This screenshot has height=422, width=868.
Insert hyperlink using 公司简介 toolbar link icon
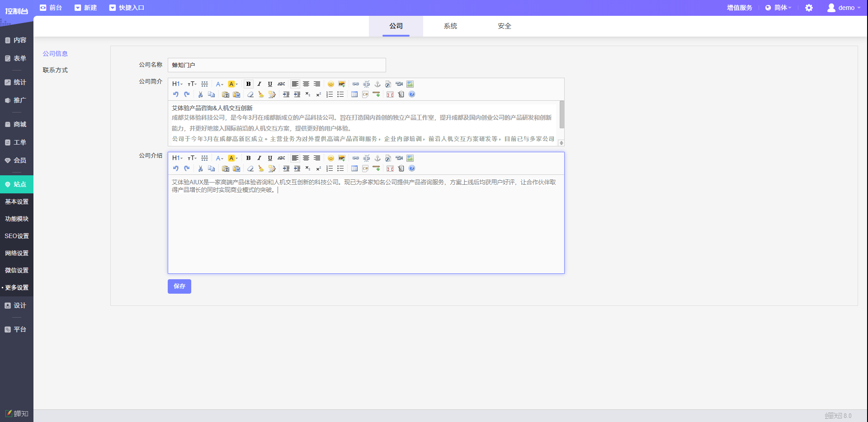tap(356, 84)
